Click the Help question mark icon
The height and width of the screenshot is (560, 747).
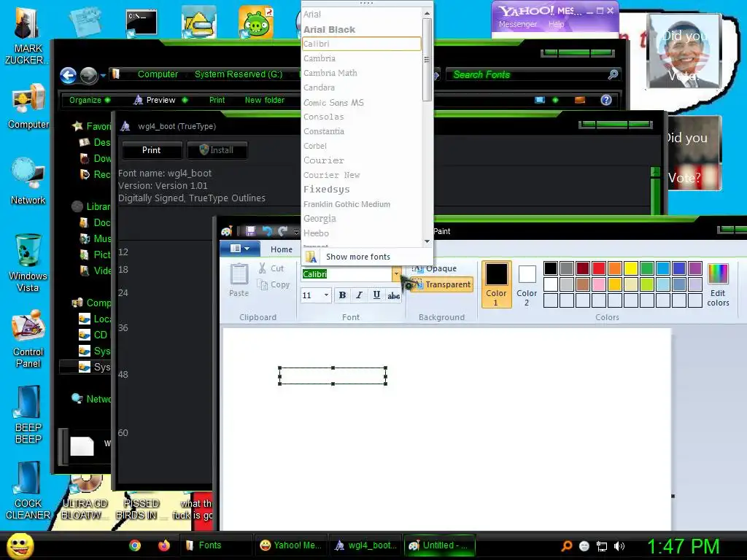coord(606,100)
